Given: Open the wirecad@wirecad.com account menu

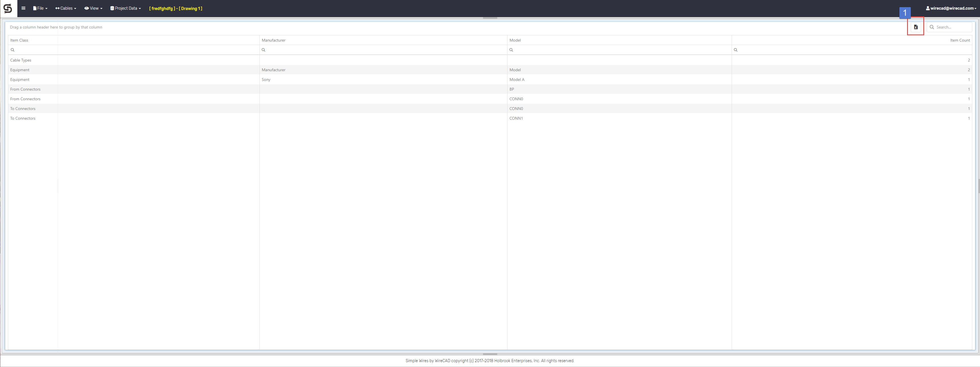Looking at the screenshot, I should 952,8.
